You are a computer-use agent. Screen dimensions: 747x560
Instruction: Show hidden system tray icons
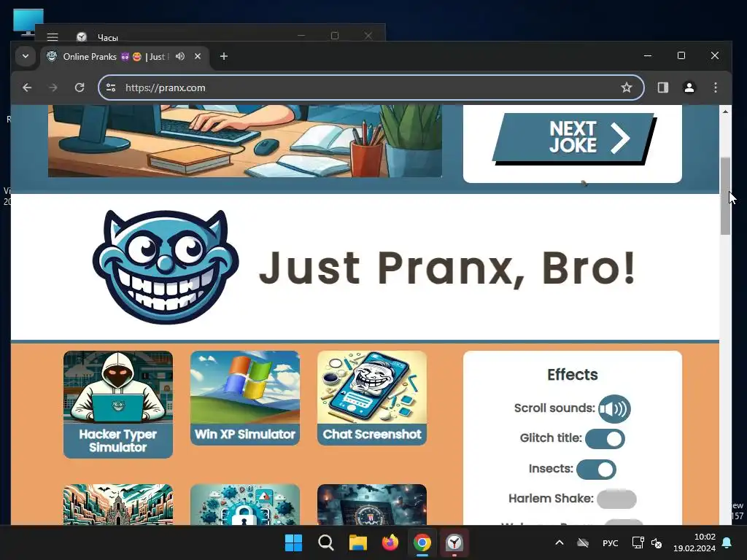tap(560, 542)
